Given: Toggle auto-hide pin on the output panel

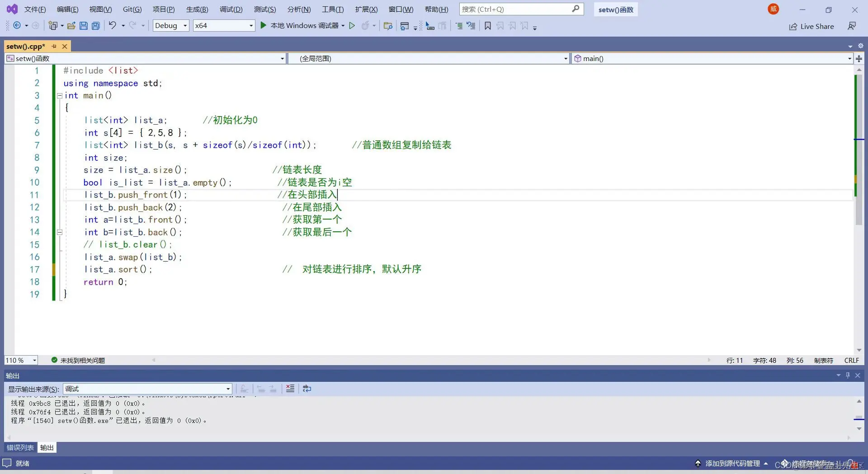Looking at the screenshot, I should tap(848, 375).
